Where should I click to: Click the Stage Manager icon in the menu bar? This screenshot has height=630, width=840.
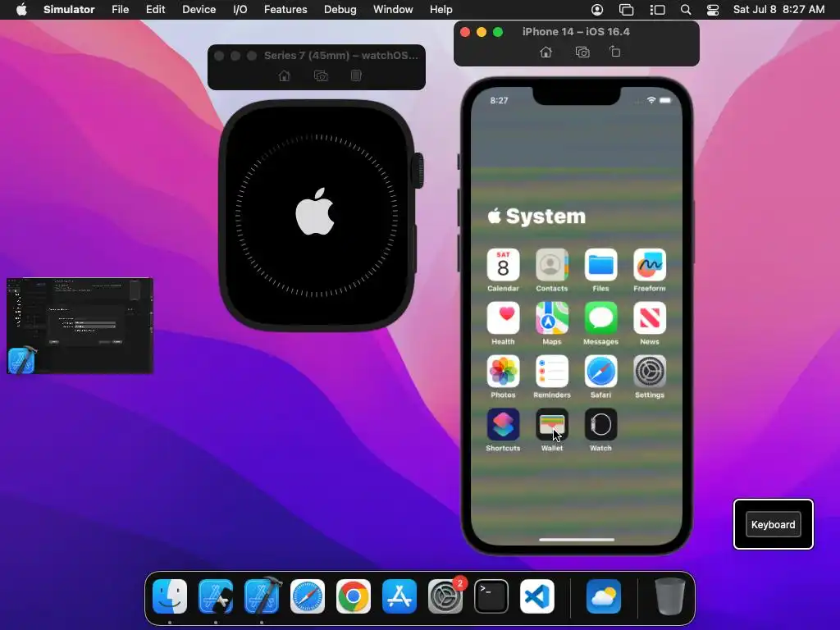657,10
